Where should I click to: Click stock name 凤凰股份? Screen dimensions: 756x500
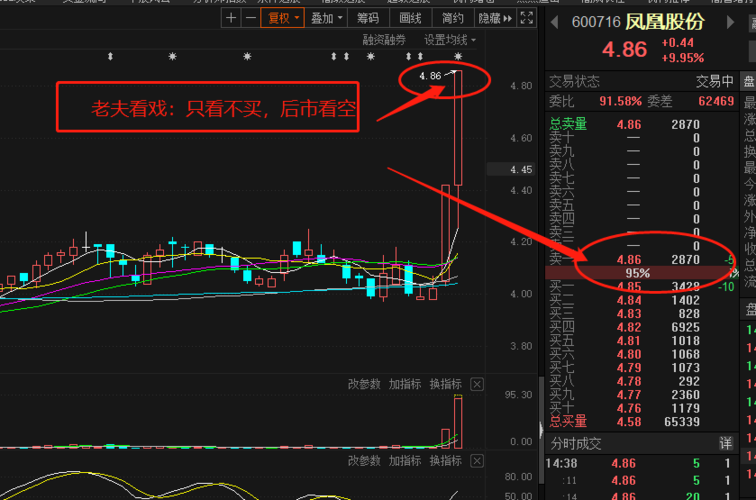pos(665,22)
